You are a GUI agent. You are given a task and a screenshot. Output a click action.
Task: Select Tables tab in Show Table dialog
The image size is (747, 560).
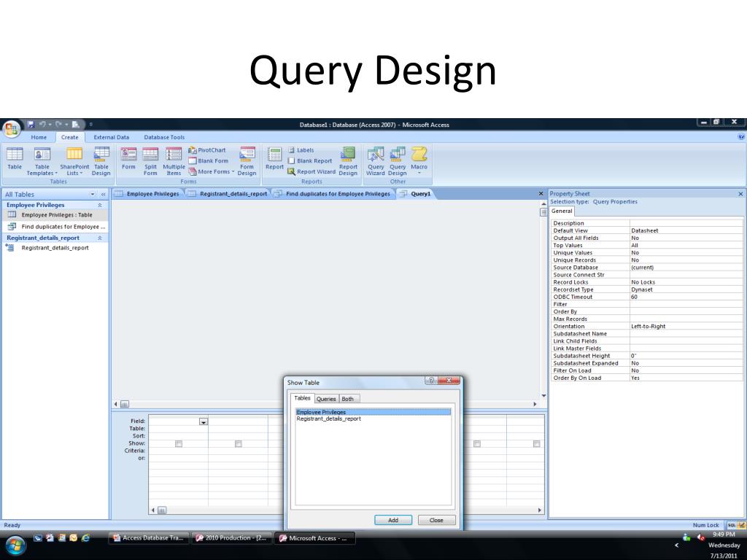pyautogui.click(x=302, y=398)
